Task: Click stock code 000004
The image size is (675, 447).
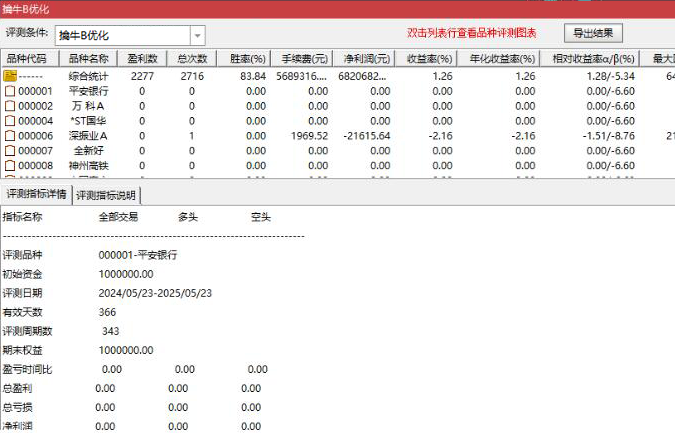Action: [x=35, y=121]
